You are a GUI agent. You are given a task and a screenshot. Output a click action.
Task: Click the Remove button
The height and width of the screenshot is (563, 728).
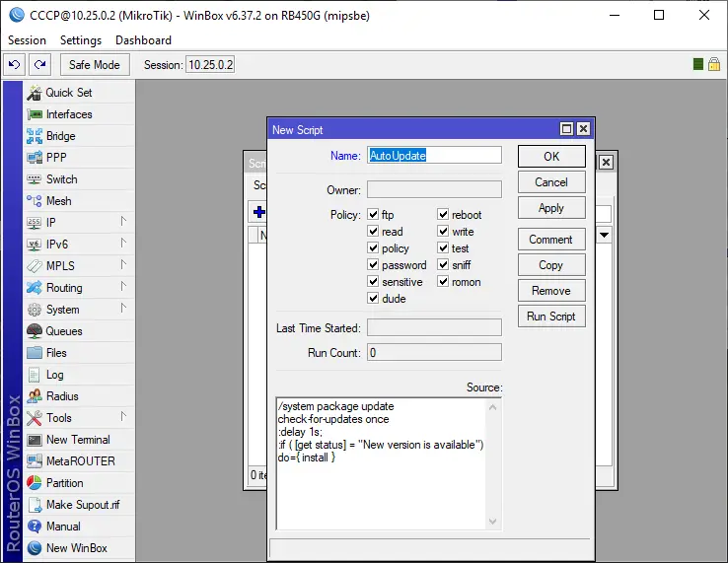551,291
